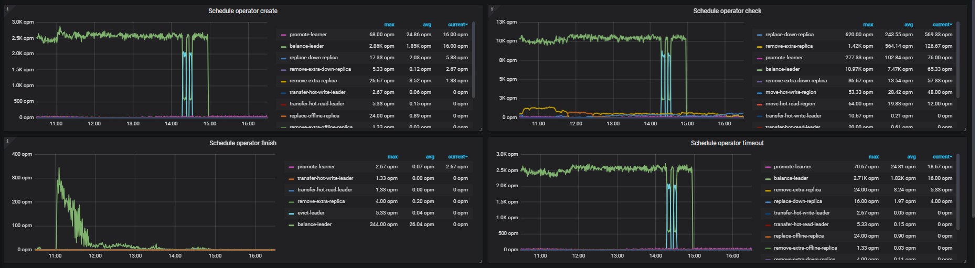The height and width of the screenshot is (268, 980).
Task: Click resize handle of Schedule operator check panel
Action: 964,128
